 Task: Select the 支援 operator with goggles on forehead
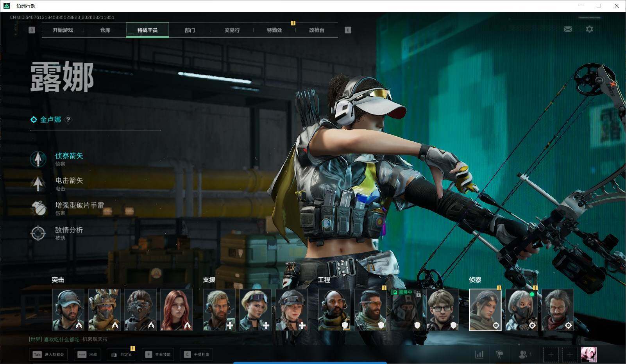click(256, 310)
